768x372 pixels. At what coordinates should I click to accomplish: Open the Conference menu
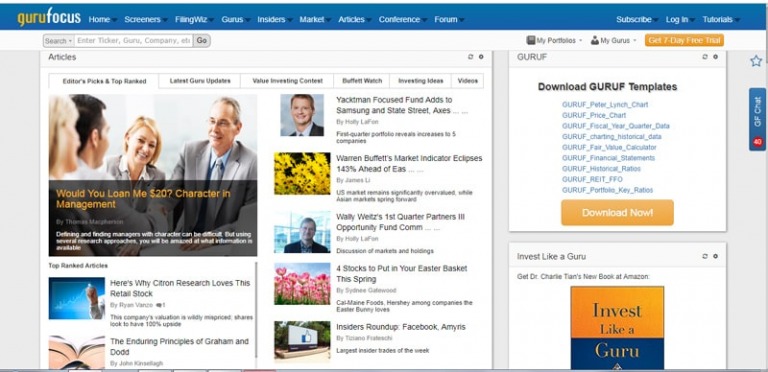click(402, 20)
